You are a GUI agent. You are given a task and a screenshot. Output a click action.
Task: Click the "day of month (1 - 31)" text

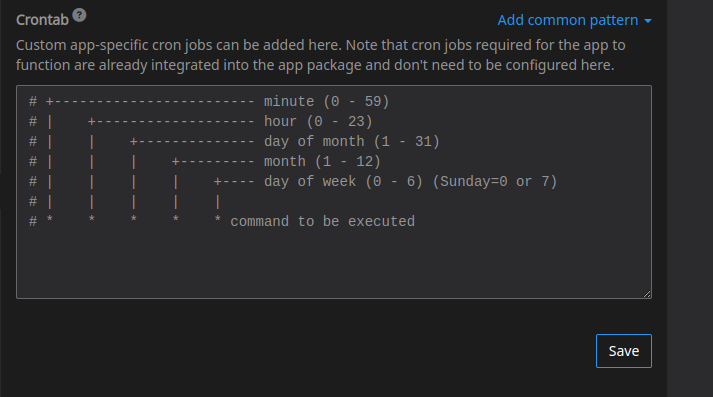point(351,141)
